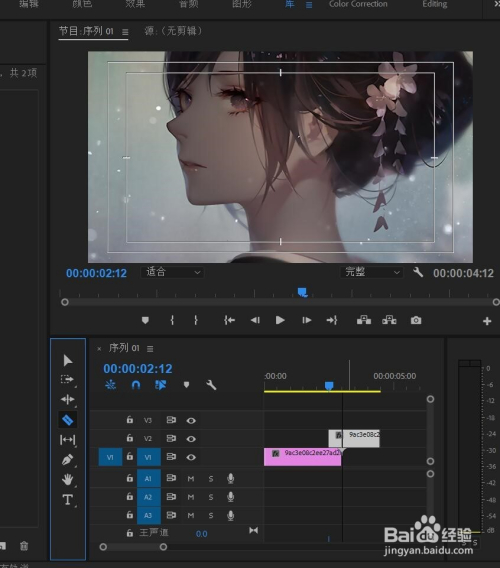The image size is (500, 568).
Task: Open the zoom level 适合 dropdown
Action: coord(172,272)
